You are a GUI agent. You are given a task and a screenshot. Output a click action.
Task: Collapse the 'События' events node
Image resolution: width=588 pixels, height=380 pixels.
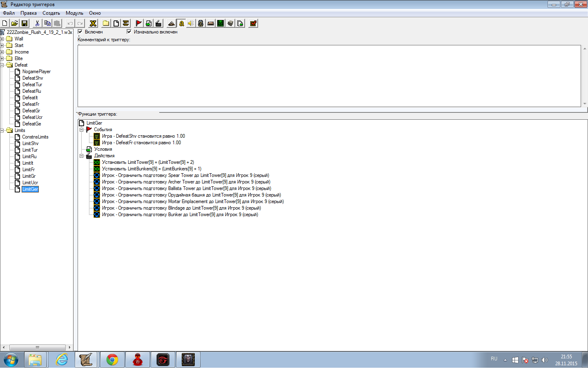pos(81,130)
